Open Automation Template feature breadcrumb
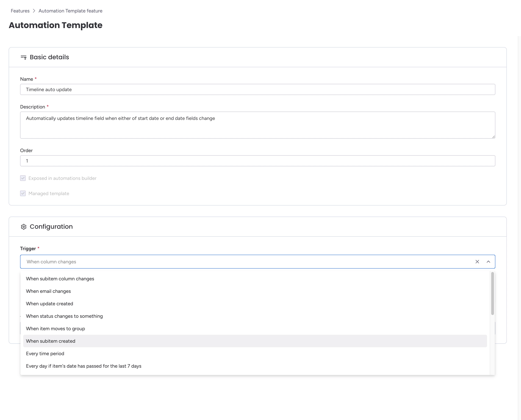Image resolution: width=521 pixels, height=420 pixels. tap(70, 11)
